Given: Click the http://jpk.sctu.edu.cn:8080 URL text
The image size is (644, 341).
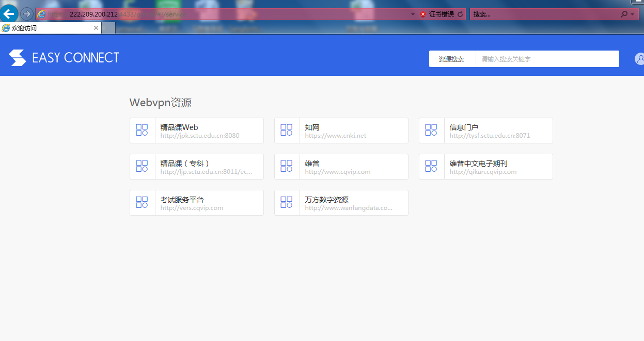Looking at the screenshot, I should [200, 136].
